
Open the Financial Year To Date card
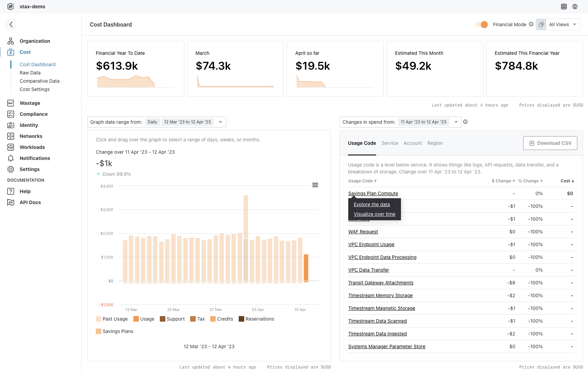pos(136,69)
